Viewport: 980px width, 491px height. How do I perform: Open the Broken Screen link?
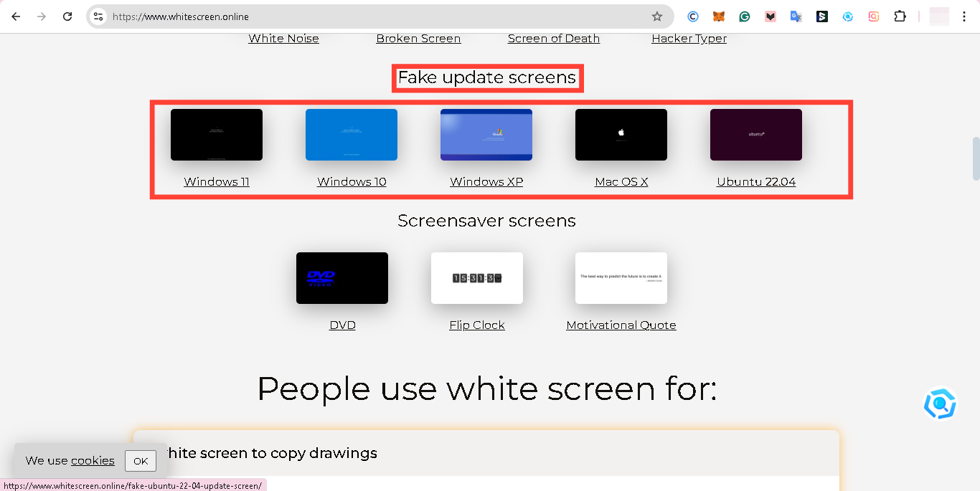(418, 39)
